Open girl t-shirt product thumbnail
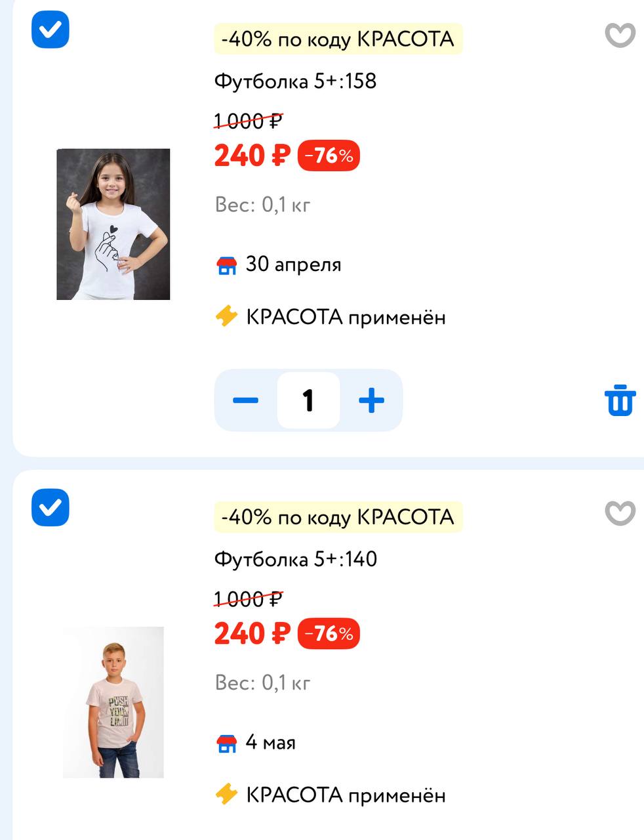Screen dimensions: 644x840 (x=113, y=224)
